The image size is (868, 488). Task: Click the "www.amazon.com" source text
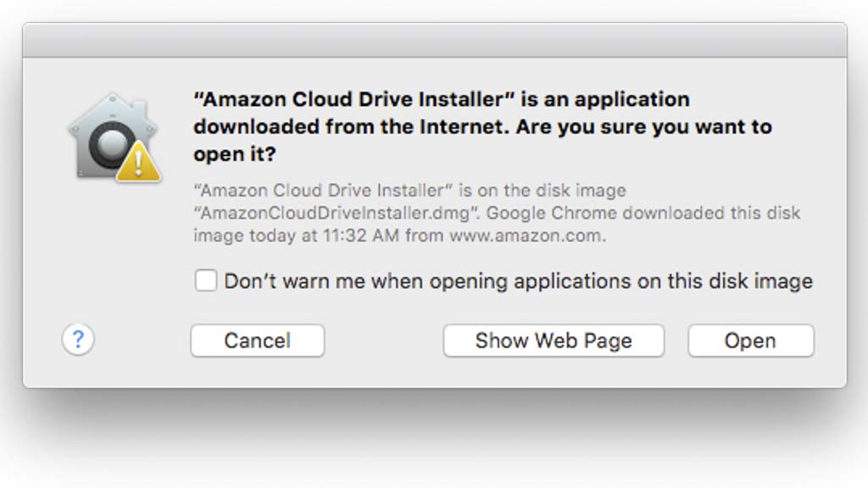click(526, 236)
